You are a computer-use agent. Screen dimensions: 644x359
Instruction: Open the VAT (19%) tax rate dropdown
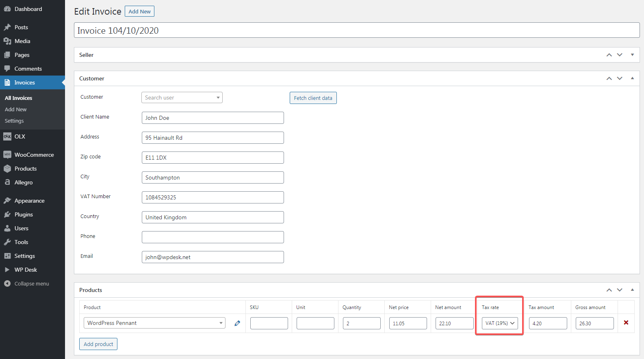click(500, 323)
